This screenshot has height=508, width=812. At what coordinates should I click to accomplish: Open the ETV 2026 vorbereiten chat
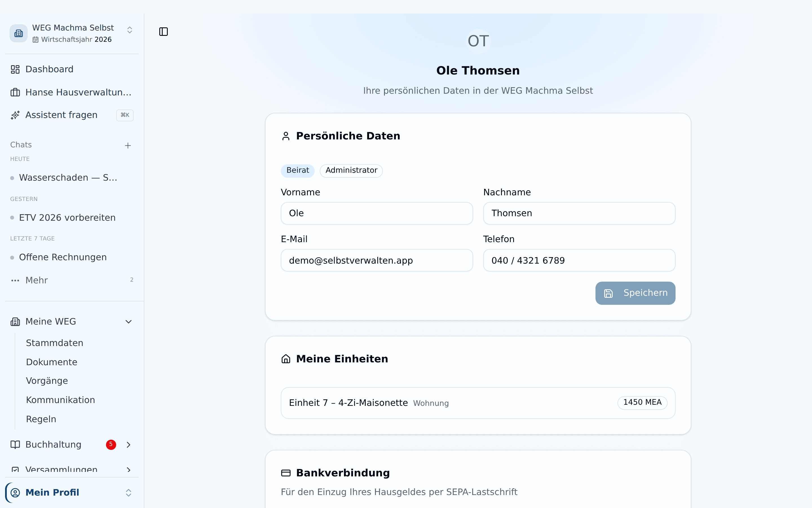[67, 217]
